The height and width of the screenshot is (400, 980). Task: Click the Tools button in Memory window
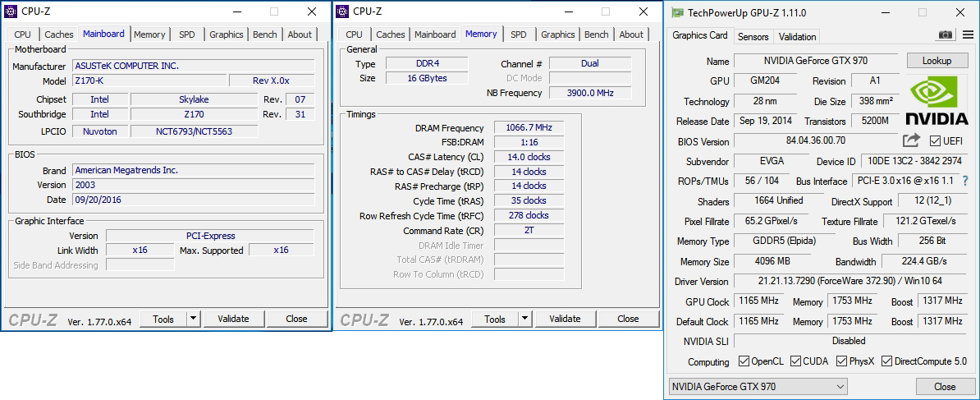(494, 319)
